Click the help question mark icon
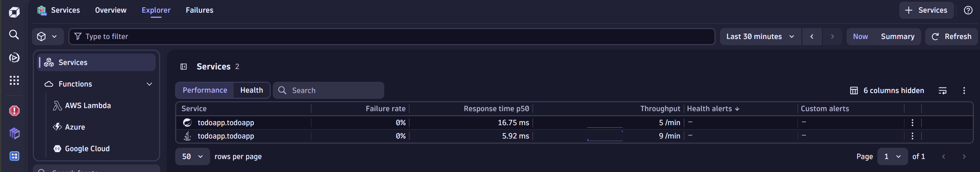 pos(968,10)
